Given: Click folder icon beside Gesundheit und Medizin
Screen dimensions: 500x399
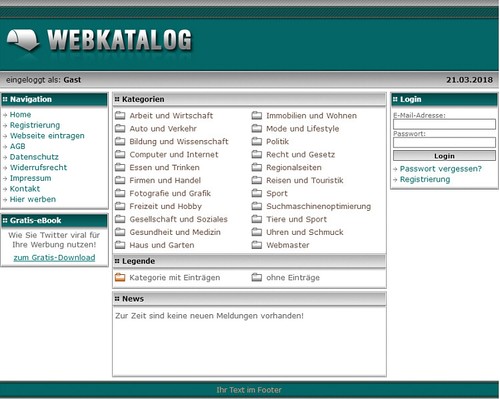Looking at the screenshot, I should point(120,232).
